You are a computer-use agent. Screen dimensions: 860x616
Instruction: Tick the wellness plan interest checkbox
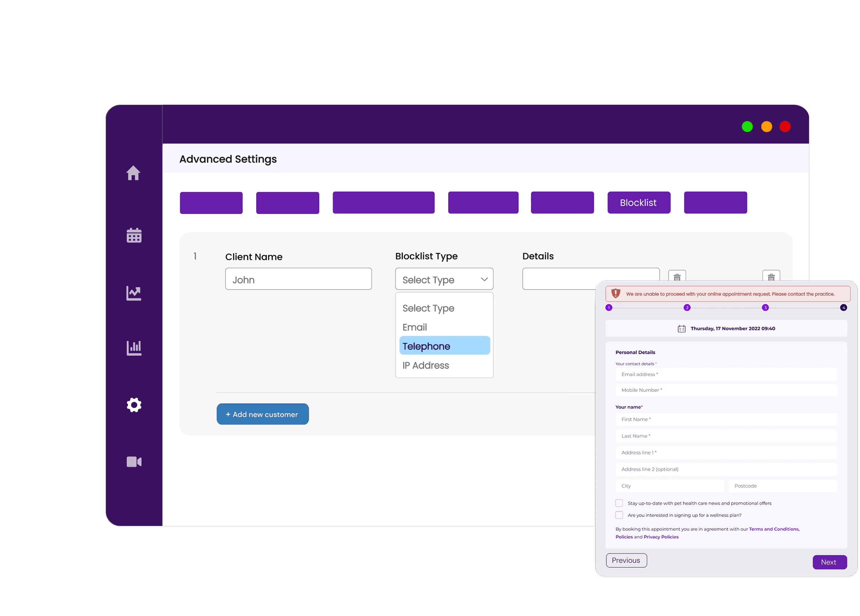tap(619, 515)
